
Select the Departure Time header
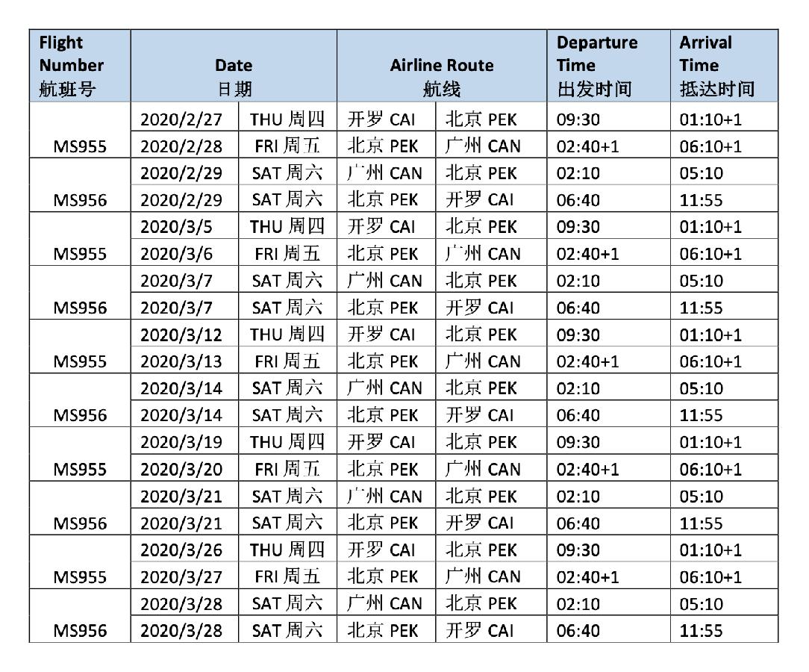609,66
